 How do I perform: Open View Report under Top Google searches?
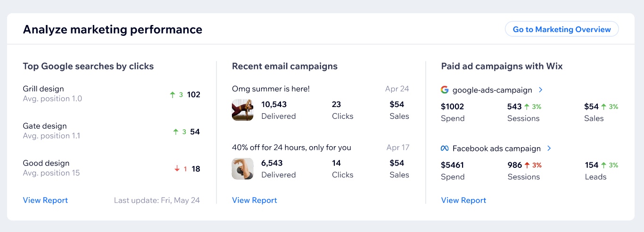[x=45, y=200]
